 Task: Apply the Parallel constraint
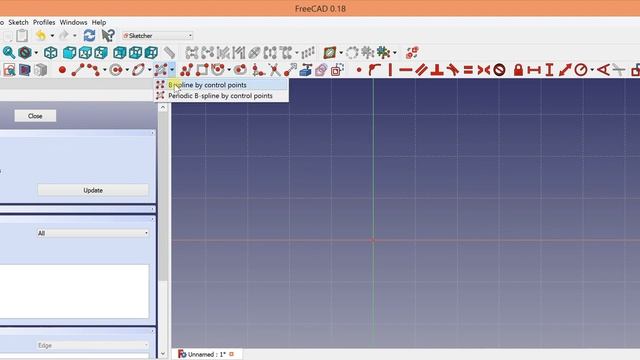421,70
